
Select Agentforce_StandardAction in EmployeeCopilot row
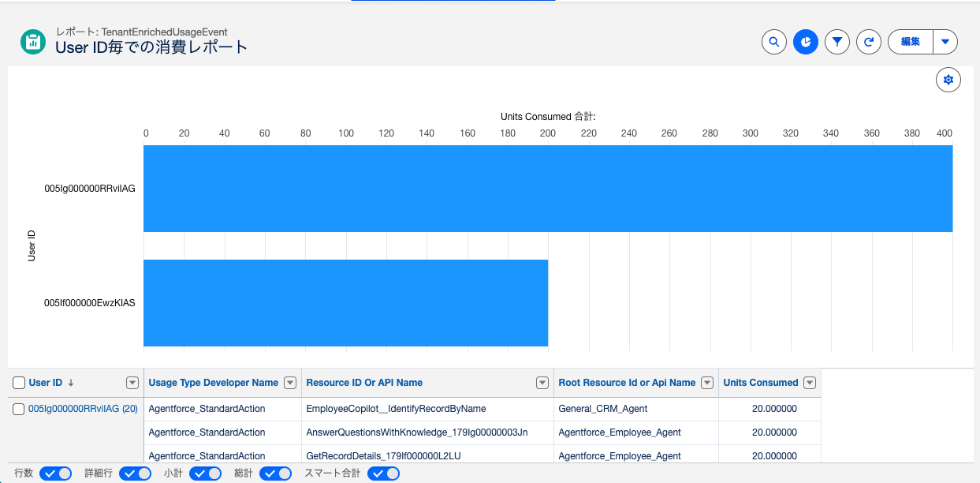(222, 409)
